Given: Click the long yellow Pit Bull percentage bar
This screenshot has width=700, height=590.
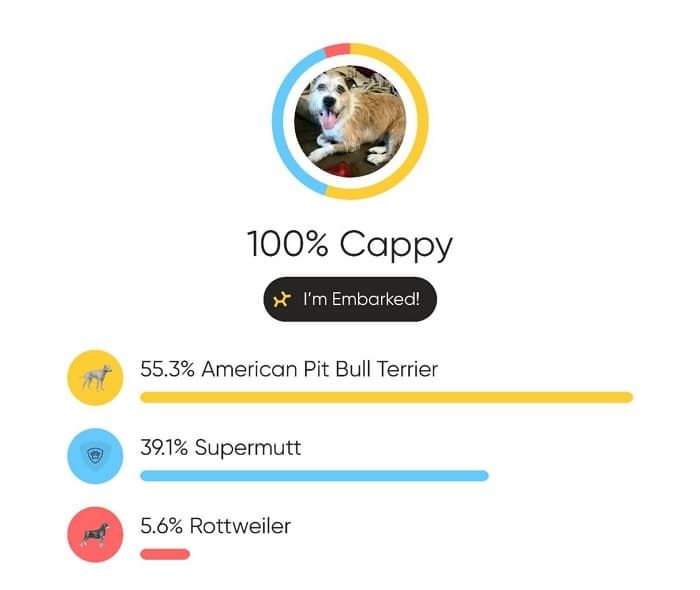Looking at the screenshot, I should (x=386, y=397).
